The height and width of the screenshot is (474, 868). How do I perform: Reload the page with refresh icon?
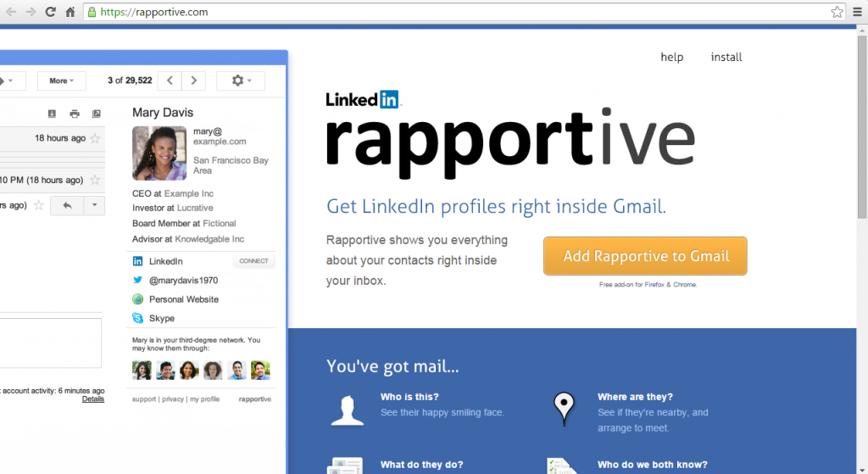pyautogui.click(x=50, y=12)
